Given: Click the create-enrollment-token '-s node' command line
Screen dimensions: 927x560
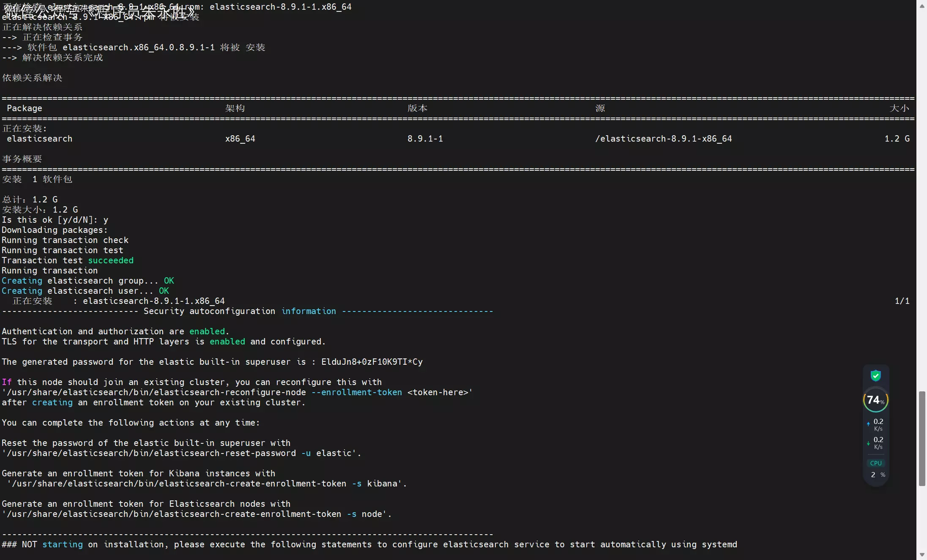Looking at the screenshot, I should pos(196,514).
